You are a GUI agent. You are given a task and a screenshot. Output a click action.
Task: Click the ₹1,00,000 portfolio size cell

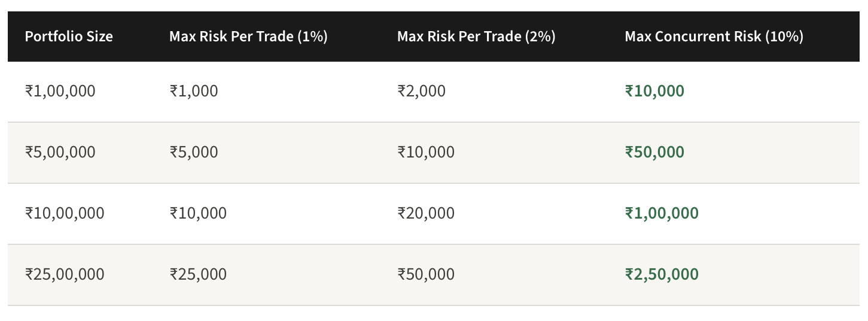pyautogui.click(x=60, y=91)
